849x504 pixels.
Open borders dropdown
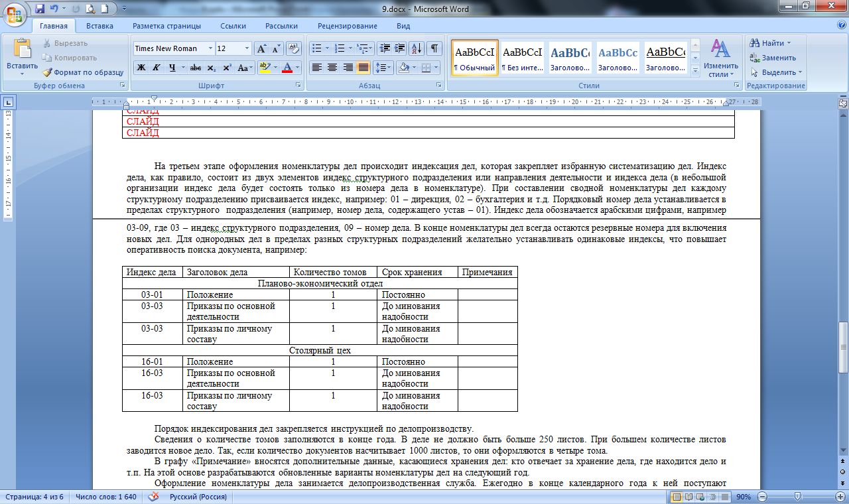(436, 68)
